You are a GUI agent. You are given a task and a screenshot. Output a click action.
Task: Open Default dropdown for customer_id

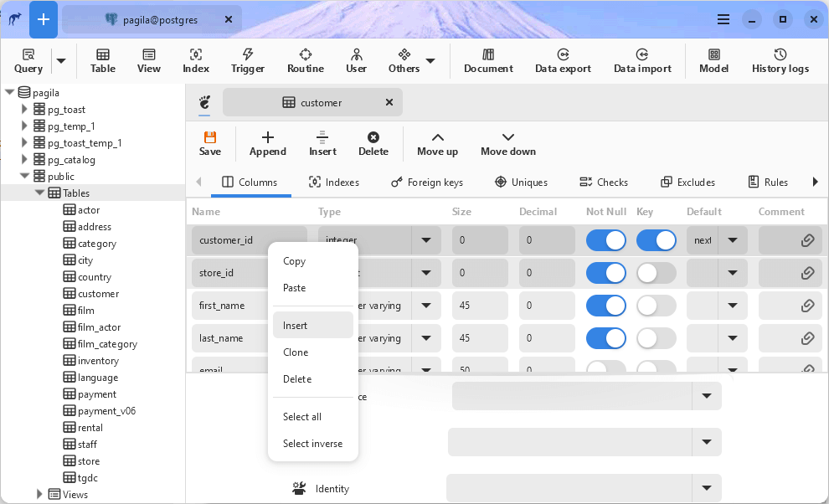point(733,240)
